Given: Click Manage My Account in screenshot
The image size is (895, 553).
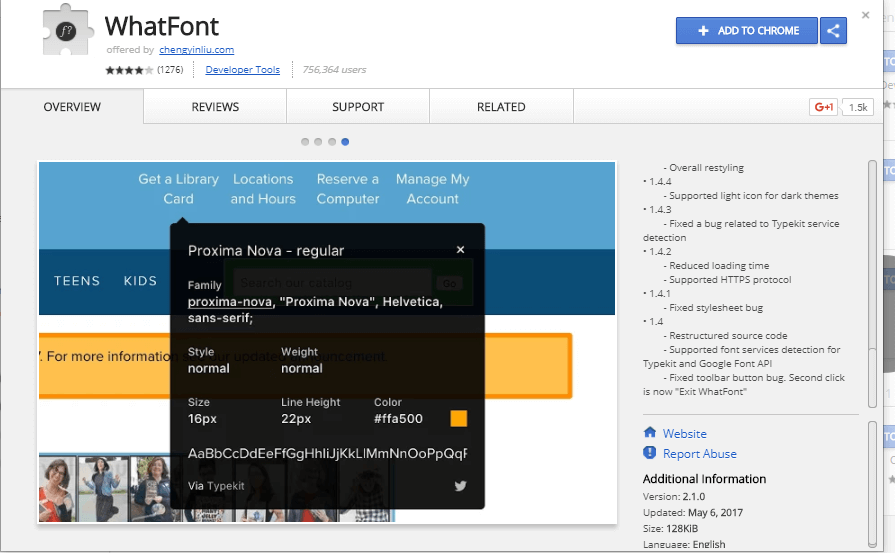Looking at the screenshot, I should (x=433, y=189).
